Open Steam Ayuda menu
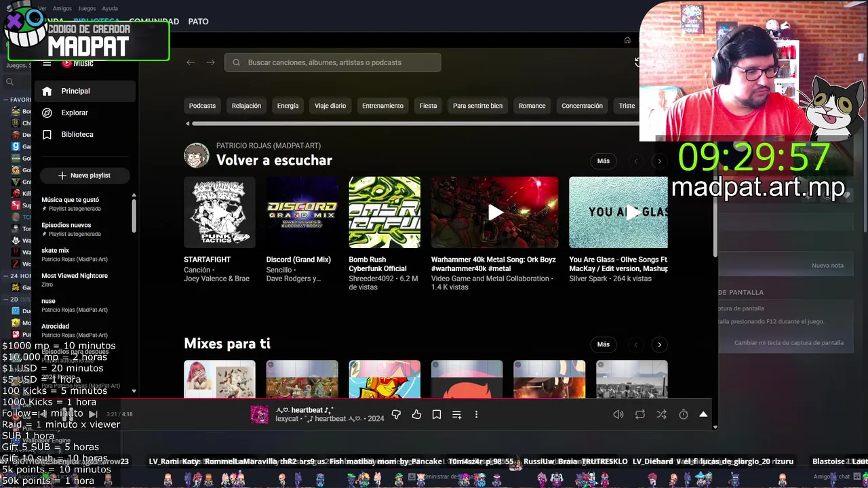868x488 pixels. [x=110, y=9]
